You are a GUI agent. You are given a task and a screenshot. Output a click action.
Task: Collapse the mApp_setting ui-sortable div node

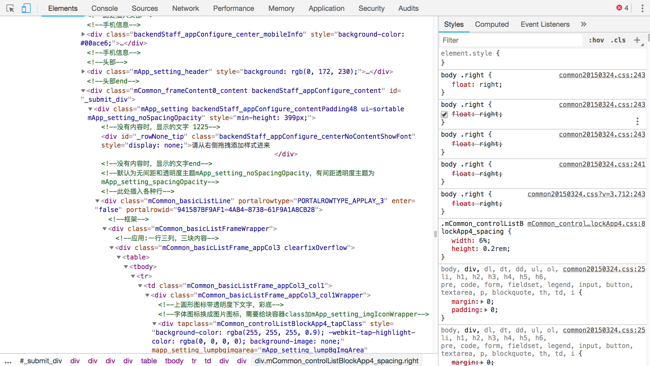(x=90, y=109)
